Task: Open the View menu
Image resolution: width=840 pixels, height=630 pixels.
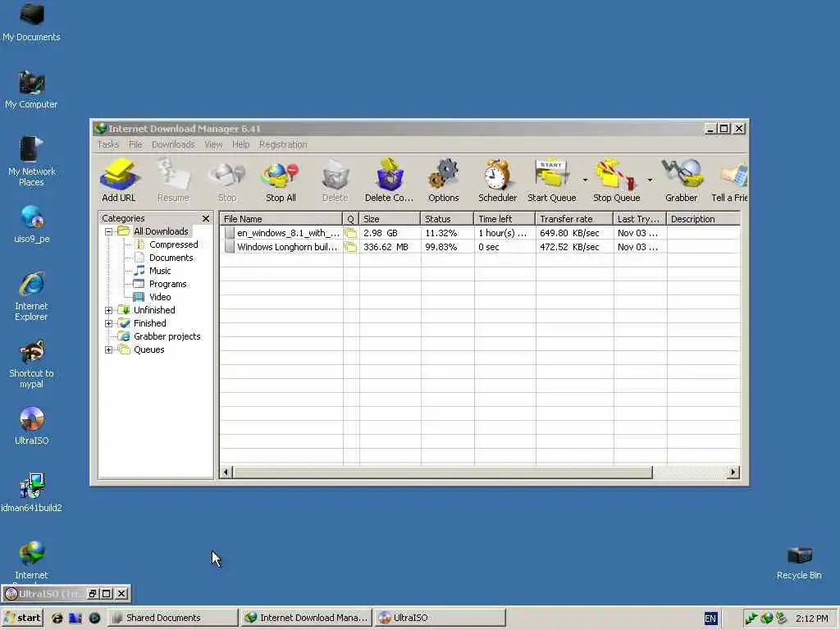Action: (x=213, y=144)
